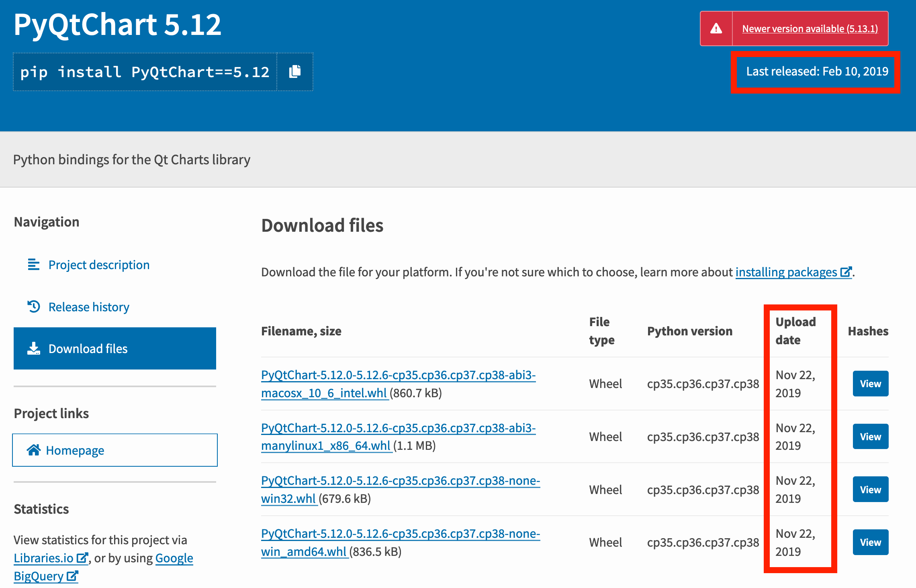
Task: Select Project description in navigation
Action: [x=99, y=265]
